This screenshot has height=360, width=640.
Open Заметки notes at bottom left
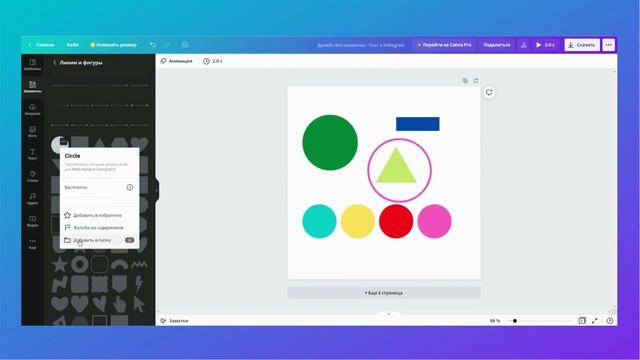[175, 321]
